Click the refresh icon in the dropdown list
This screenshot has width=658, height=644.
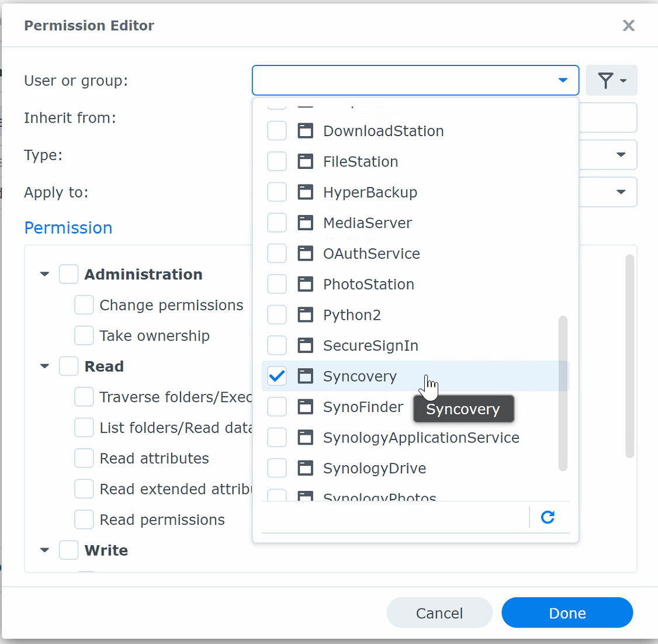click(547, 517)
